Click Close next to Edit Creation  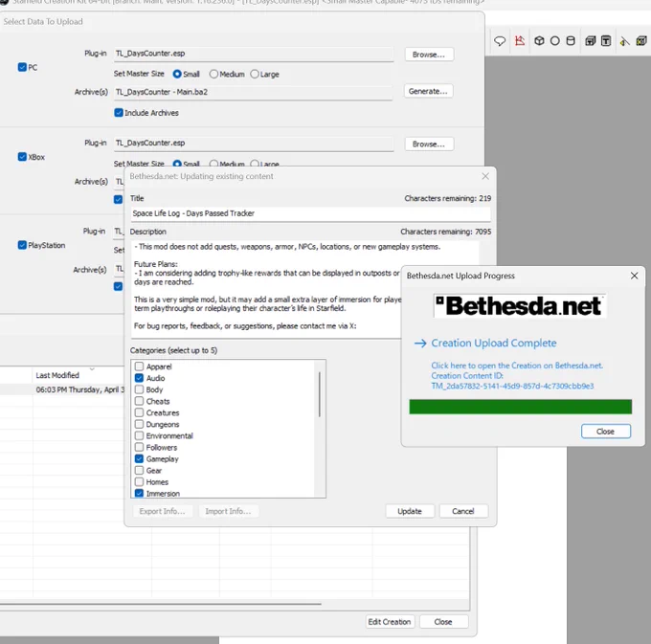443,622
